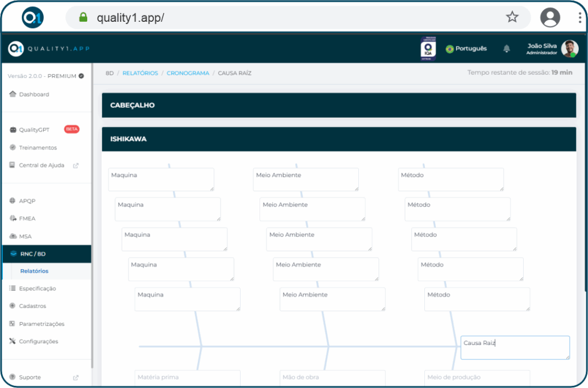Click the browser address bar URL
The width and height of the screenshot is (588, 388).
coord(131,17)
